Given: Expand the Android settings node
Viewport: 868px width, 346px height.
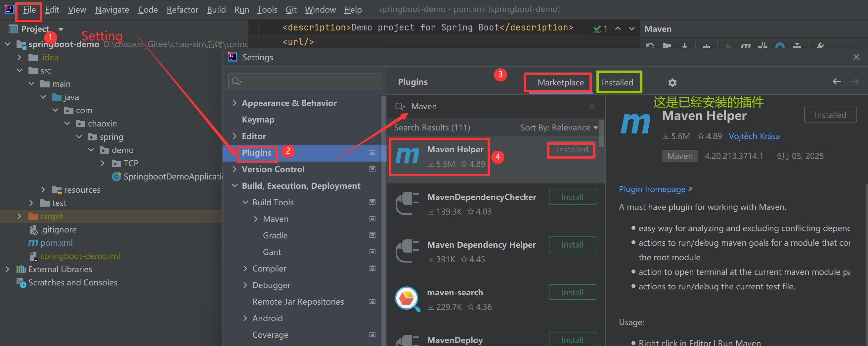Looking at the screenshot, I should 245,318.
